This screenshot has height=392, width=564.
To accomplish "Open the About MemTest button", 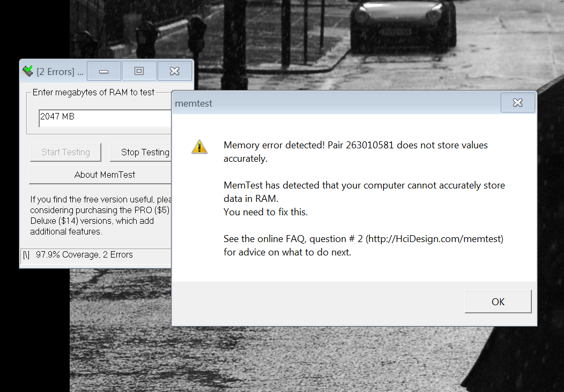I will 100,175.
